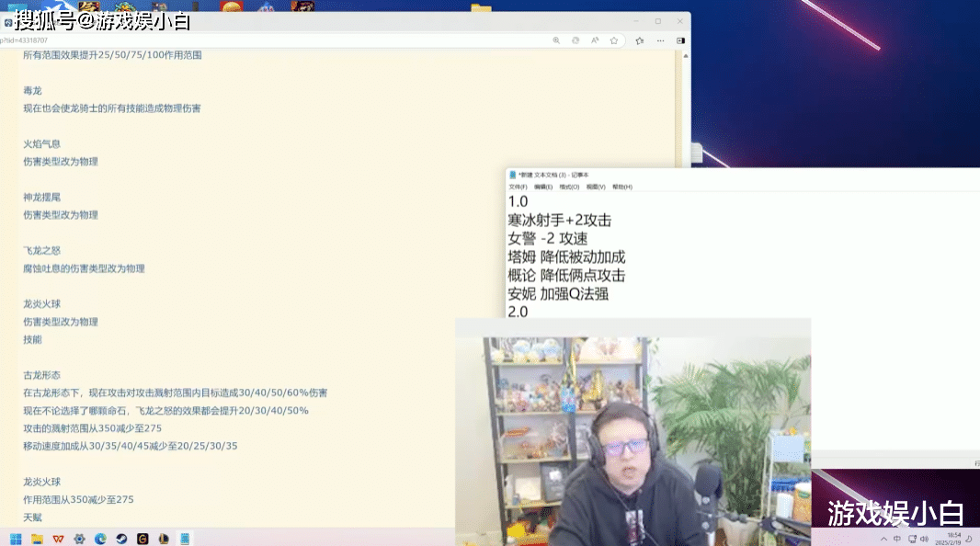Open the Notepad 格式(O) menu
Screen dimensions: 980x546
(x=569, y=187)
